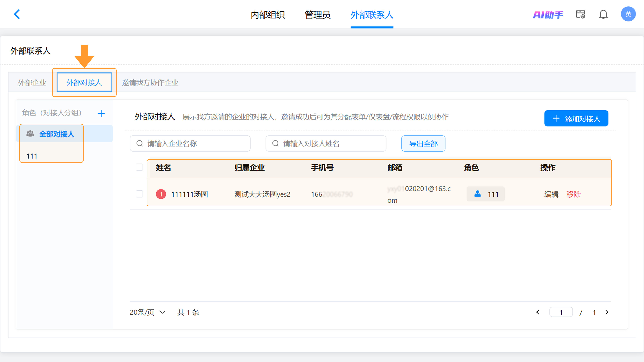Screen dimensions: 644x362
Task: Expand the 20条/页 page size dropdown
Action: click(148, 312)
